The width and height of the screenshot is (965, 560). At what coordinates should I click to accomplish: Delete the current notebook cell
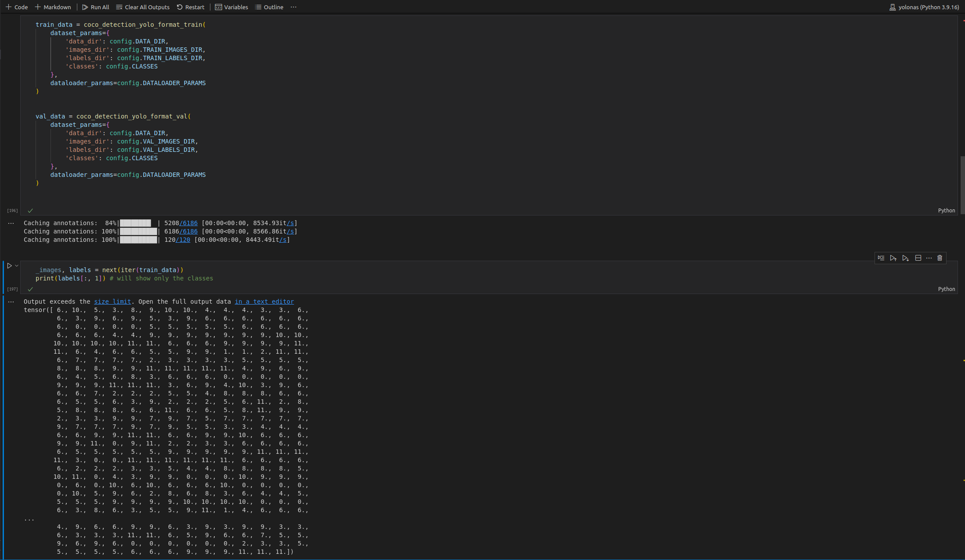[x=940, y=258]
